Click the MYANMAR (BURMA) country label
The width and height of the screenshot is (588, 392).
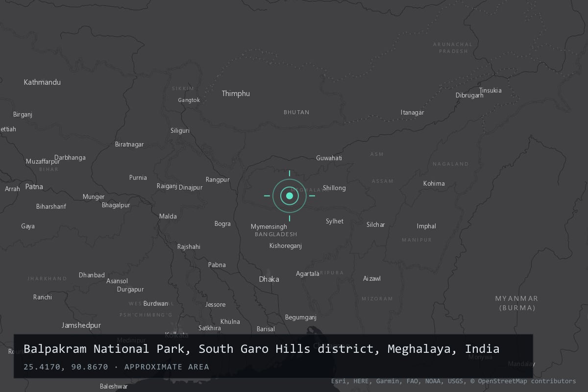tap(517, 303)
